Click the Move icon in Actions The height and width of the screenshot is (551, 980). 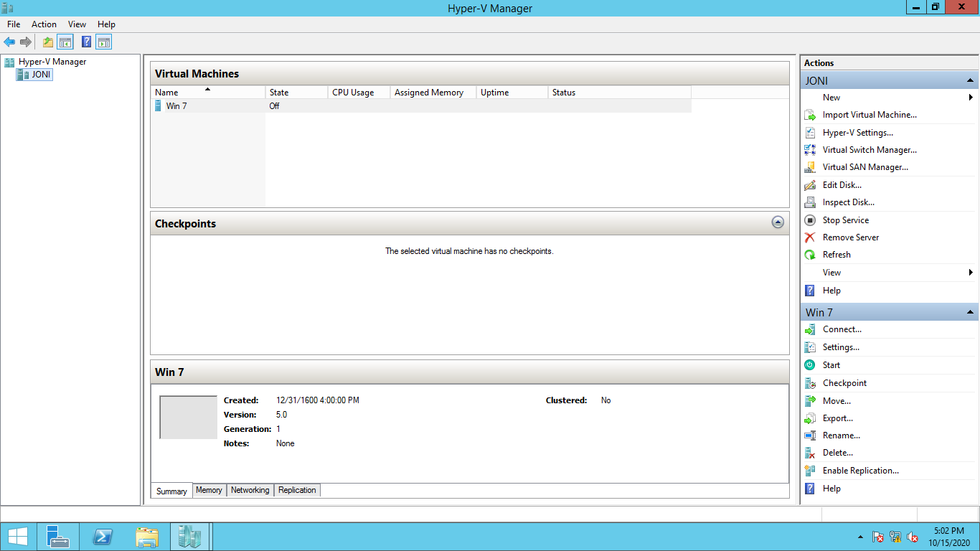coord(810,401)
